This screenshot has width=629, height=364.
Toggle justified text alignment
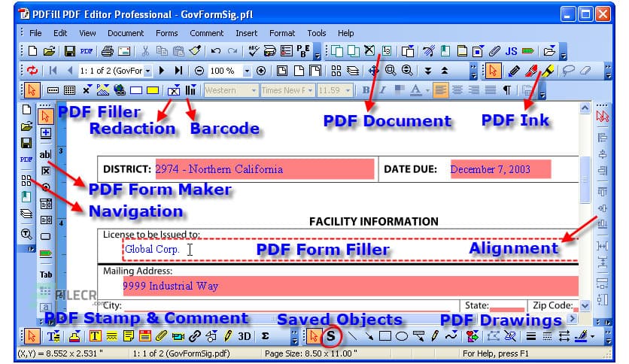(x=491, y=90)
